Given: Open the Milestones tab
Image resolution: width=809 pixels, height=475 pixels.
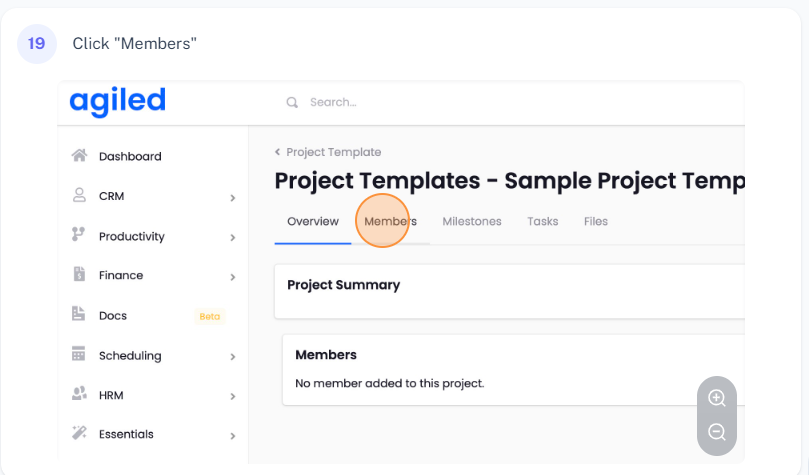Looking at the screenshot, I should pyautogui.click(x=472, y=221).
